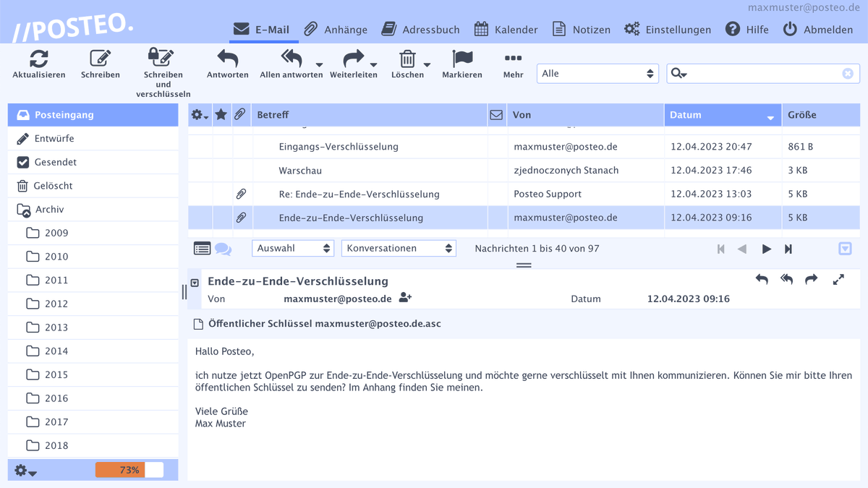
Task: Sort by Betreff column header
Action: (369, 115)
